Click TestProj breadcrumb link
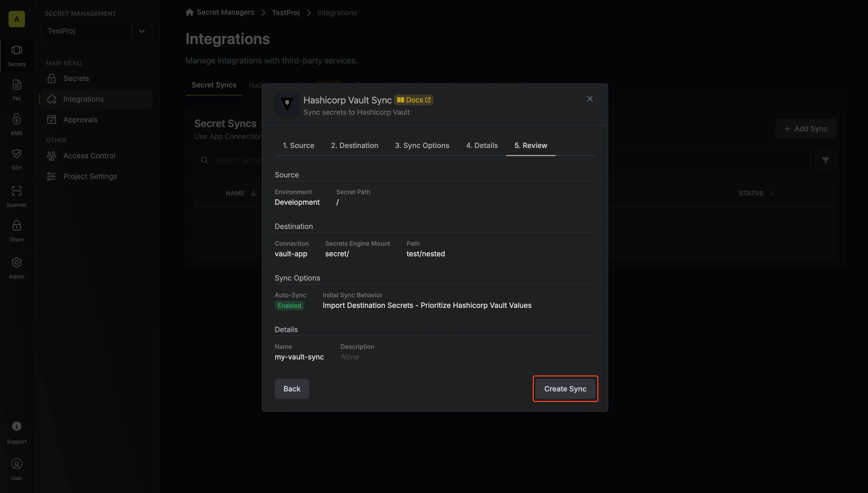Screen dimensions: 868x493 [286, 13]
